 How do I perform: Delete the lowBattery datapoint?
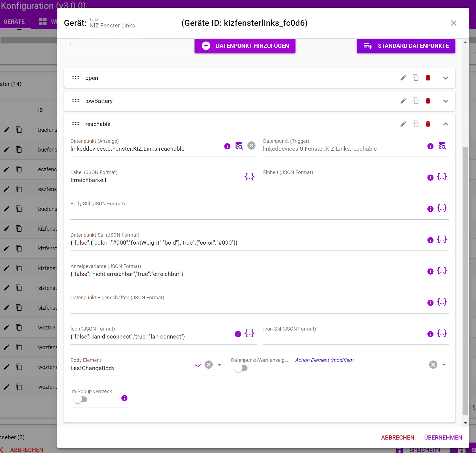click(x=428, y=101)
